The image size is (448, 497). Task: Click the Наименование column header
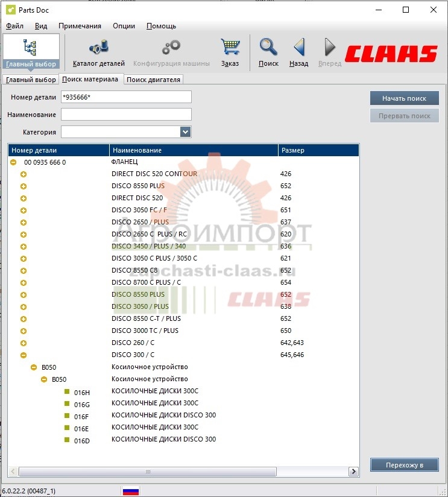(194, 150)
